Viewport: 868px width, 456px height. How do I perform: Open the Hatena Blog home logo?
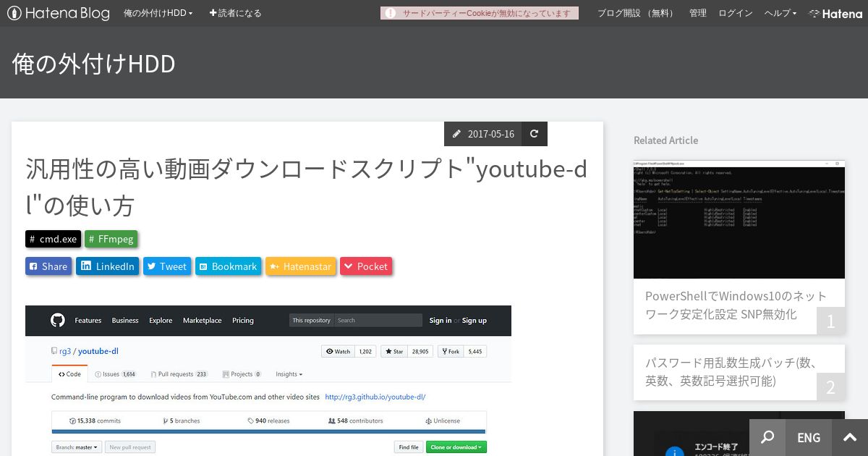(x=58, y=13)
